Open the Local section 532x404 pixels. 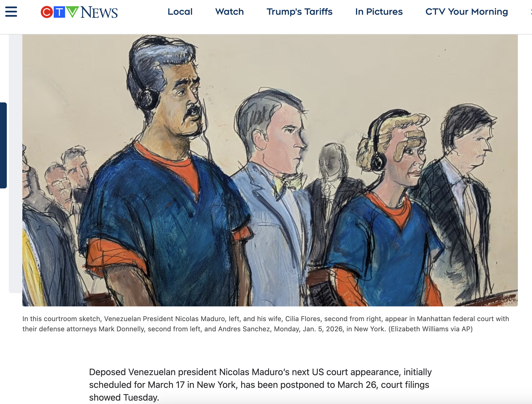click(x=180, y=12)
